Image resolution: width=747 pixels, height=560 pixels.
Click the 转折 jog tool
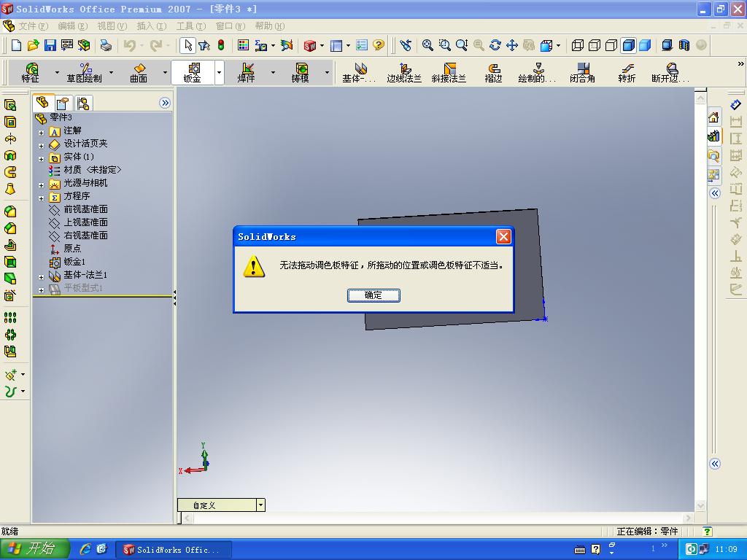(x=627, y=72)
